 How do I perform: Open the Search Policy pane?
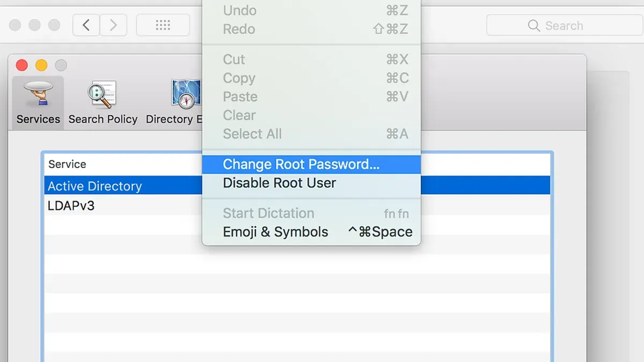[103, 103]
